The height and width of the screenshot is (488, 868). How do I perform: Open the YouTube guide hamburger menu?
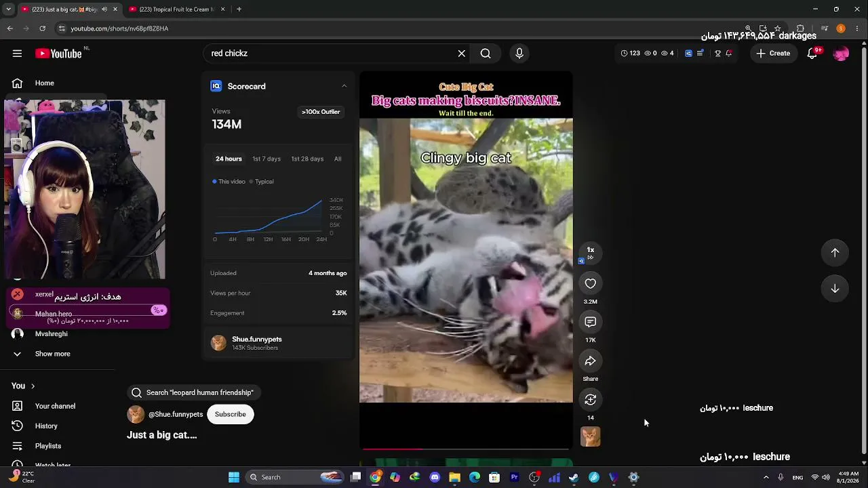(x=17, y=54)
